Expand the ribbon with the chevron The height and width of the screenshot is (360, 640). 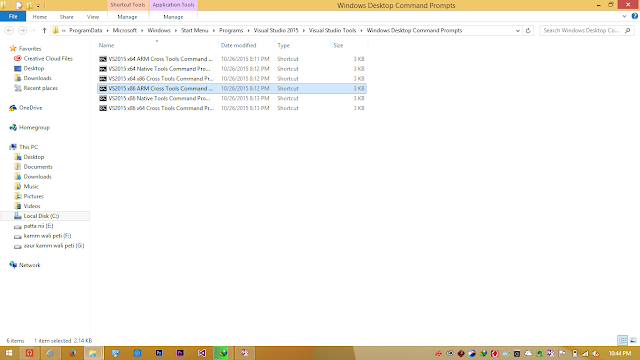[x=624, y=16]
